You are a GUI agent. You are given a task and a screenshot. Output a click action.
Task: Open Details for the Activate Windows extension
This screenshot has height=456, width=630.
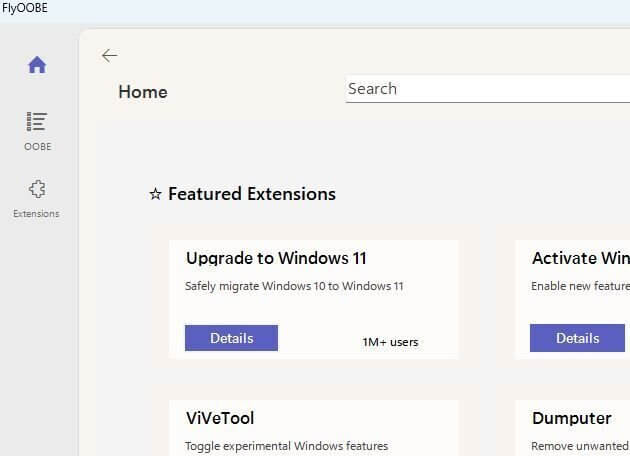(577, 338)
